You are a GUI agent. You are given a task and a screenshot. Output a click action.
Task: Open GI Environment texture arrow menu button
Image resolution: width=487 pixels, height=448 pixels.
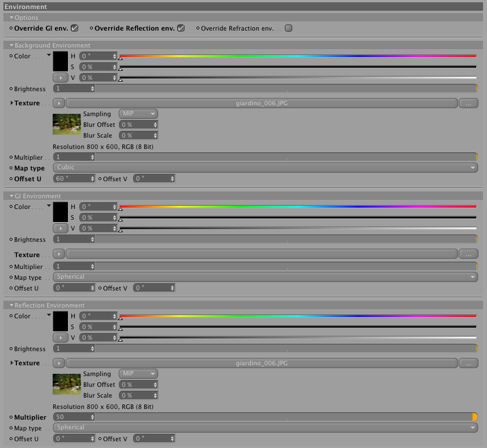pos(59,254)
